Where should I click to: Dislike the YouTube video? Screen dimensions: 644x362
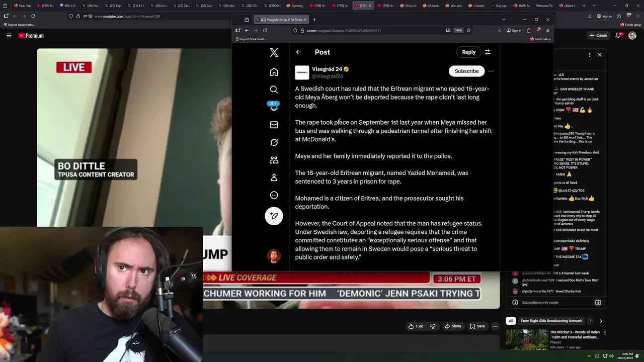433,326
